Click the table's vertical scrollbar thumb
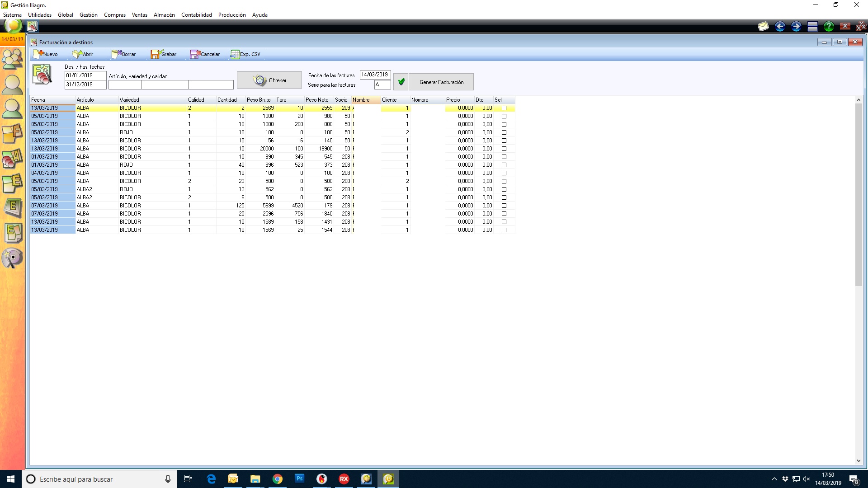 click(859, 194)
